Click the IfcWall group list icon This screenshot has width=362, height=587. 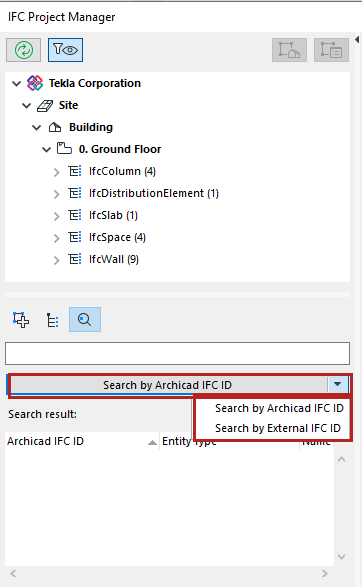75,259
